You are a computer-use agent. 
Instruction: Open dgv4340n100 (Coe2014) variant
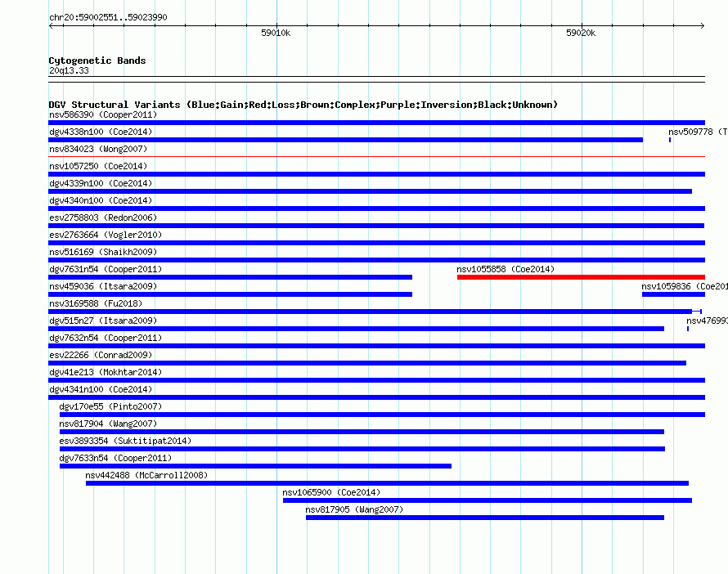pos(101,200)
